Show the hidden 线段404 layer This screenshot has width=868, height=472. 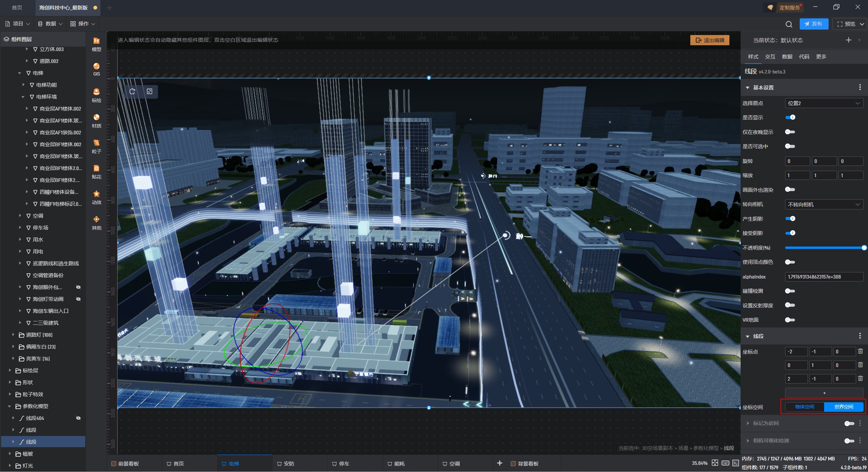click(78, 418)
